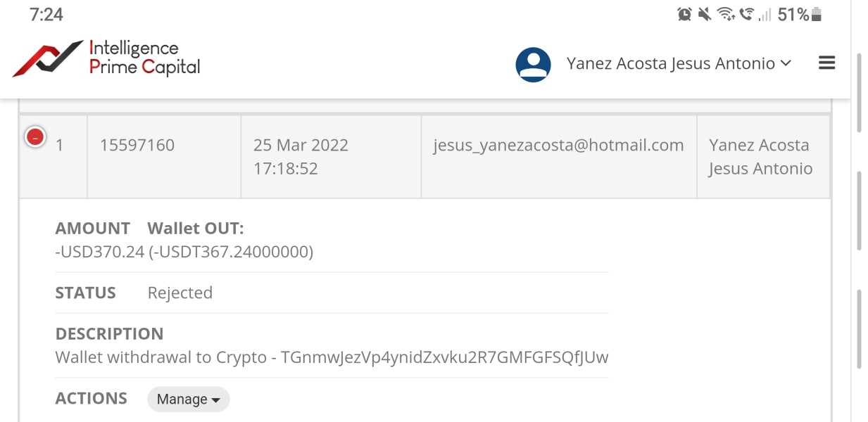Click the Rejected status text
Viewport: 868px width, 422px height.
pos(180,293)
